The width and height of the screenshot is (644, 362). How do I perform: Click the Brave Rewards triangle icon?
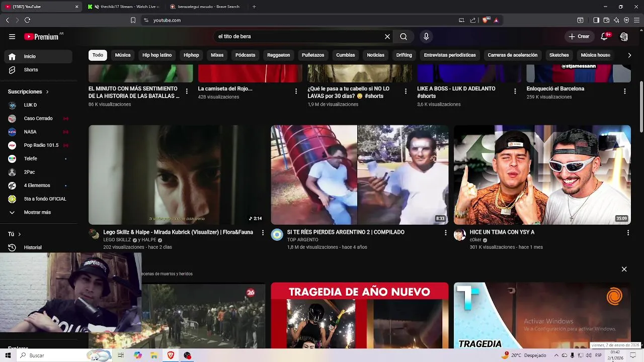(496, 20)
